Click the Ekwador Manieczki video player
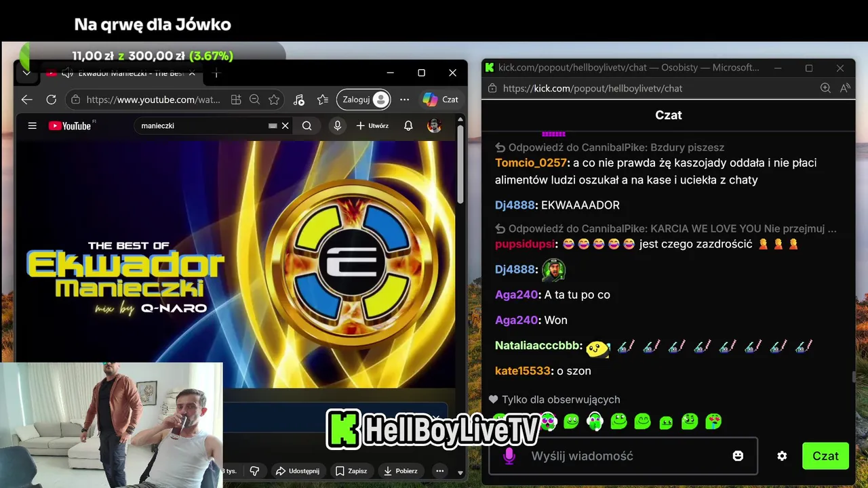Viewport: 868px width, 488px height. [236, 264]
